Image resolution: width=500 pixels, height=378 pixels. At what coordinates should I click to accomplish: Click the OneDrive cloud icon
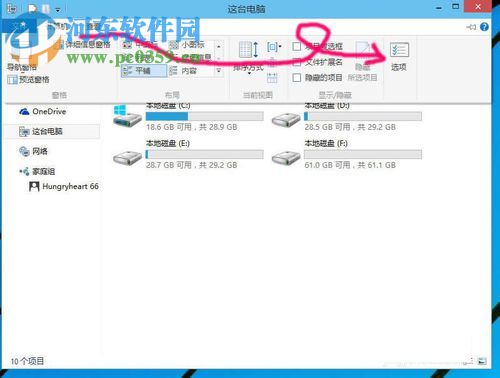coord(24,111)
